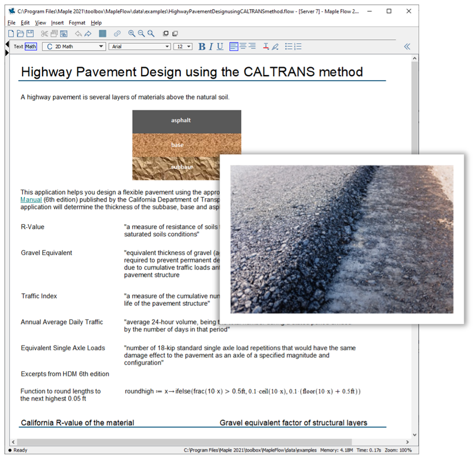Collapse the toolbar with the double chevron

(x=407, y=47)
